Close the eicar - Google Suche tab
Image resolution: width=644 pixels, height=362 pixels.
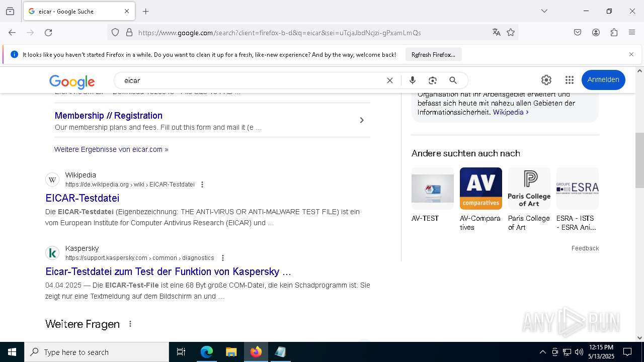click(127, 11)
